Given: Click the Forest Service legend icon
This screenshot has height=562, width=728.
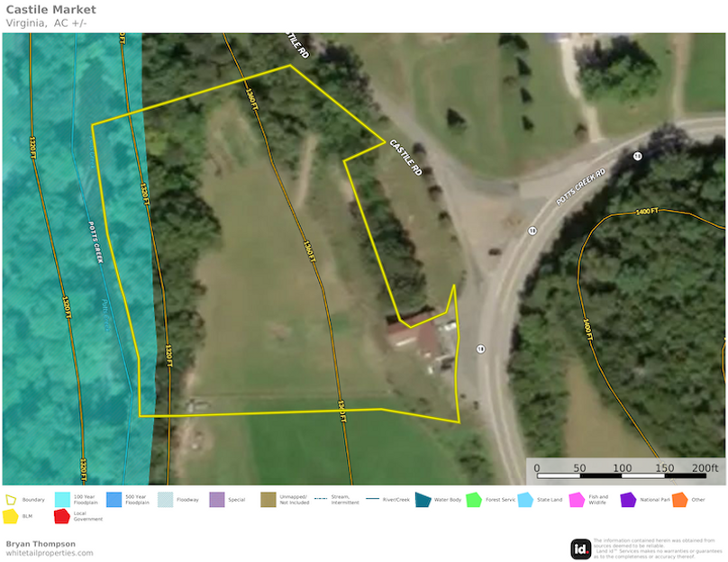Looking at the screenshot, I should 473,499.
